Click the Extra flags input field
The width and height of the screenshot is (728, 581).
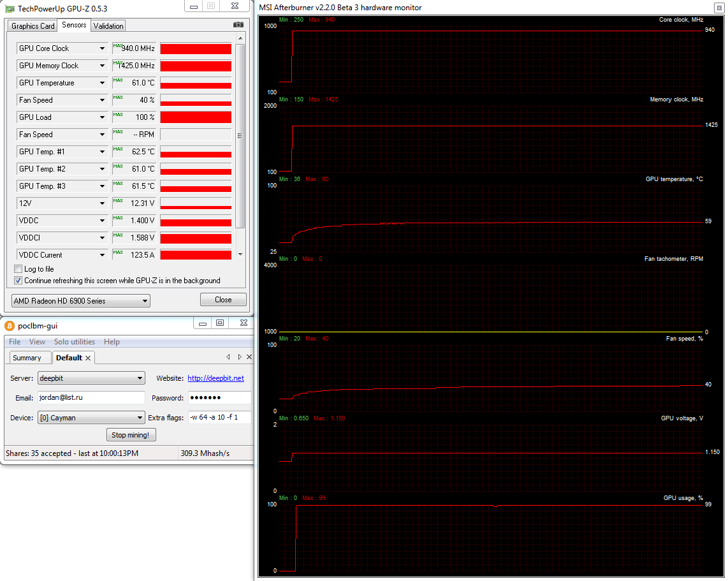click(219, 418)
